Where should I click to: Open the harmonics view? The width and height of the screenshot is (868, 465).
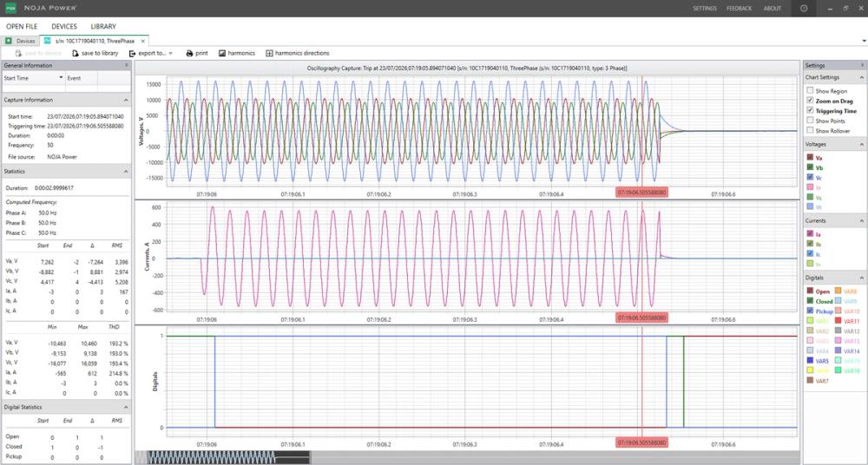[x=237, y=53]
